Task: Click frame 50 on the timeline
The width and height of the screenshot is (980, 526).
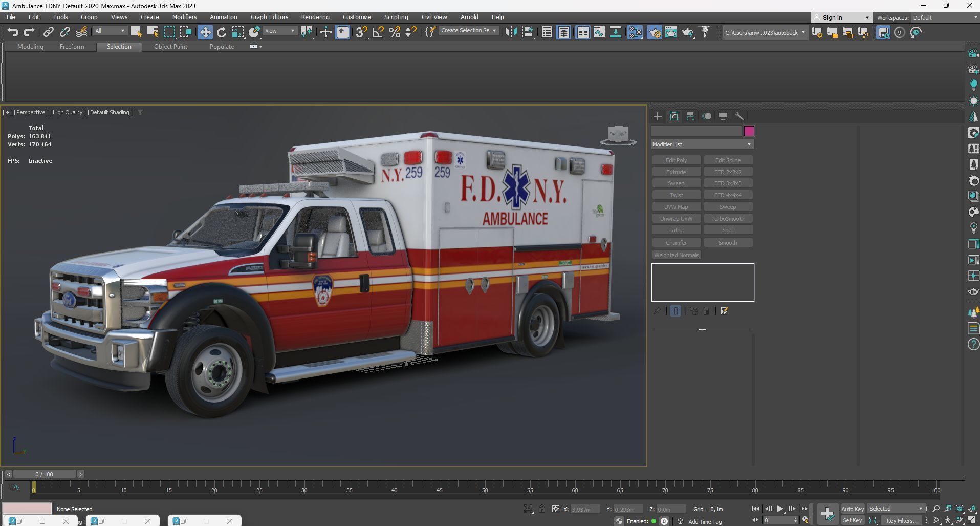Action: (x=485, y=490)
